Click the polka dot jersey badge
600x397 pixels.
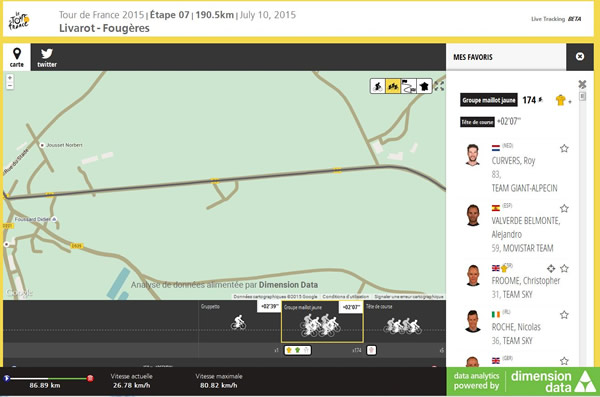pyautogui.click(x=371, y=350)
